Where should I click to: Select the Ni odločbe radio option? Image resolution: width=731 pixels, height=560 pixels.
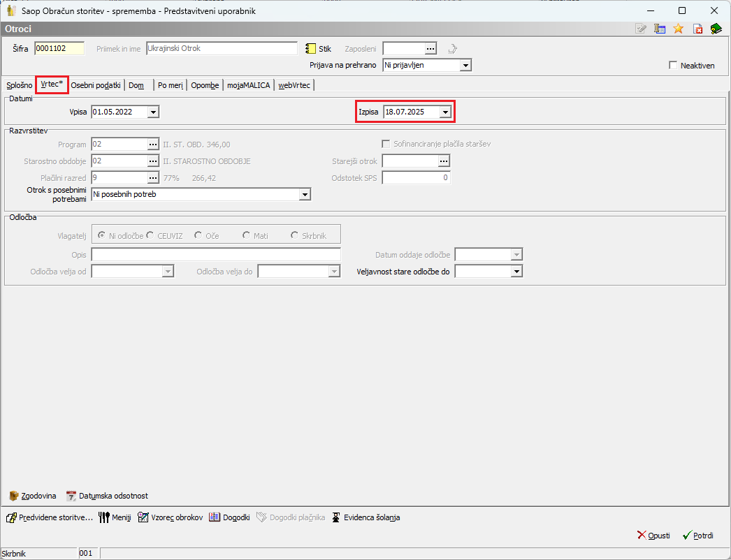click(x=101, y=236)
